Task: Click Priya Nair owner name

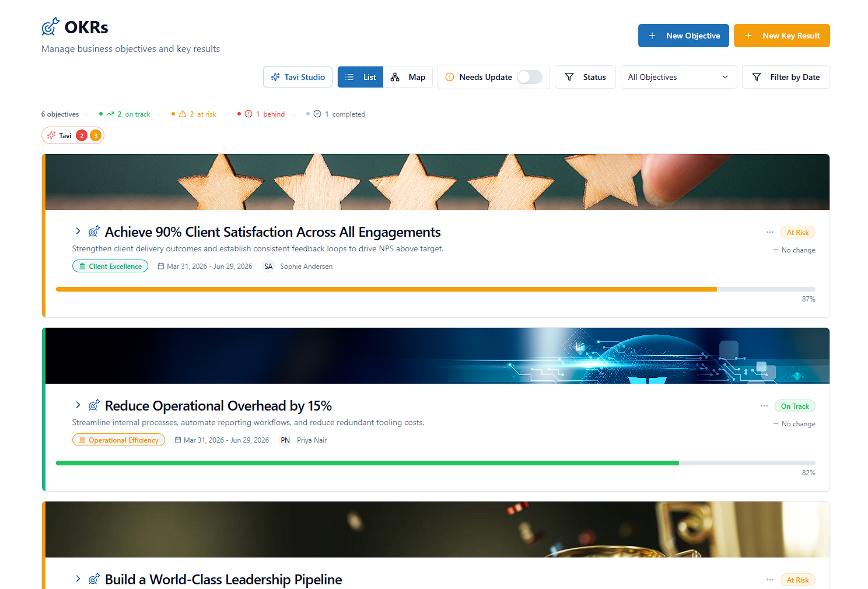Action: [311, 440]
